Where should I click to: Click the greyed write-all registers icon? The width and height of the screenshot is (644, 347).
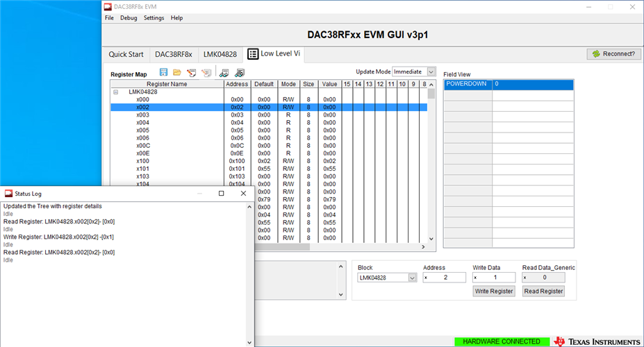tap(206, 73)
